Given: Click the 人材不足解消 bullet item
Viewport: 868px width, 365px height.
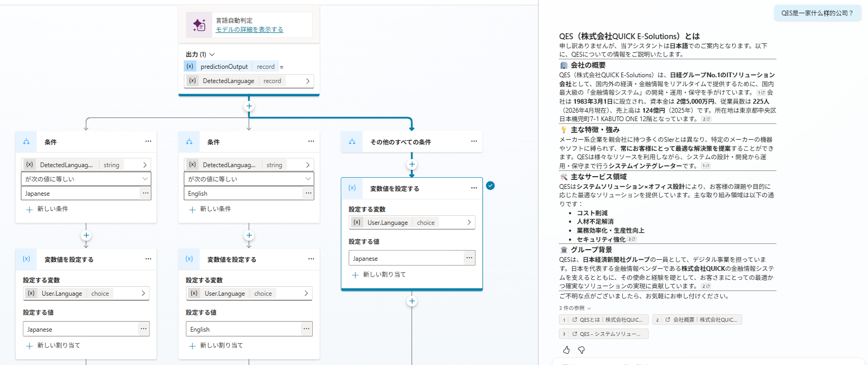Looking at the screenshot, I should [x=595, y=222].
